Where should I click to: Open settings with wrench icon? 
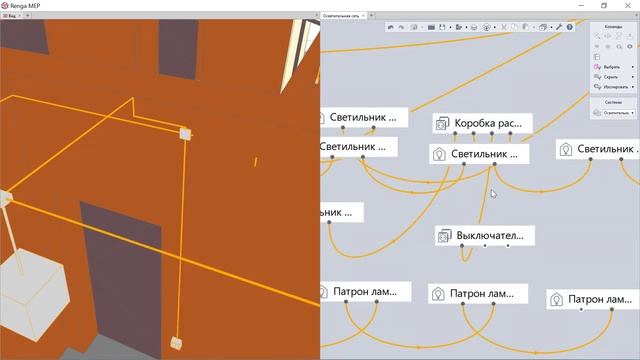click(559, 27)
